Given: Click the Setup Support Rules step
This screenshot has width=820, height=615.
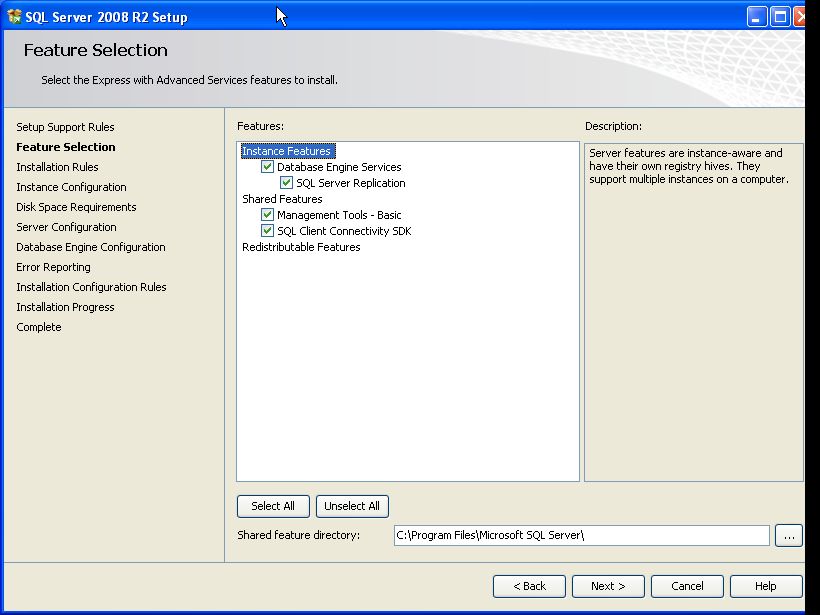Looking at the screenshot, I should [65, 127].
